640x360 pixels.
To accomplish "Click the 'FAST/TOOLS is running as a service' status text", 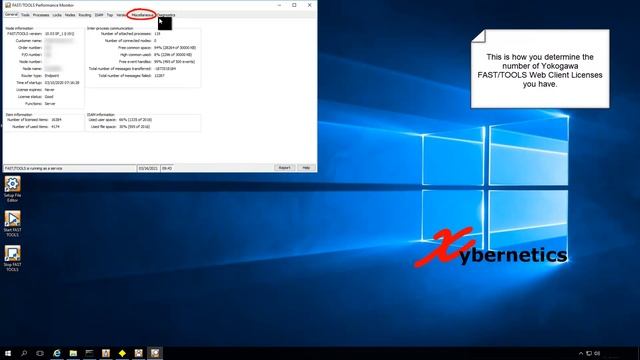I will point(33,168).
